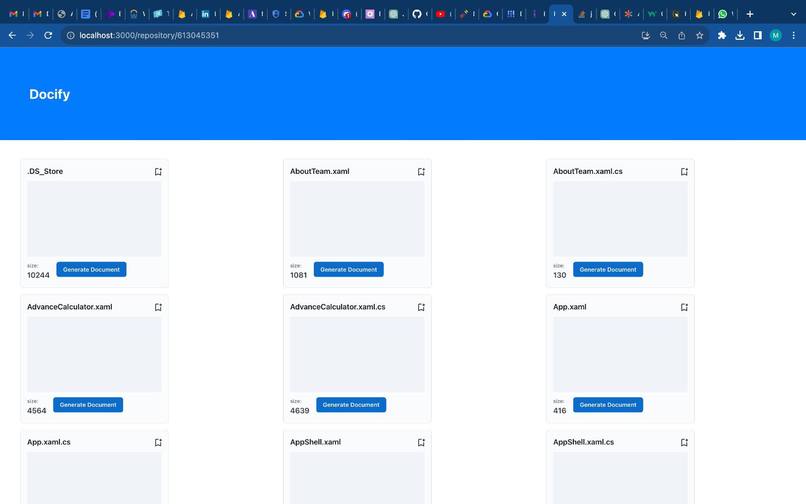View site information for localhost
806x504 pixels.
pos(70,35)
